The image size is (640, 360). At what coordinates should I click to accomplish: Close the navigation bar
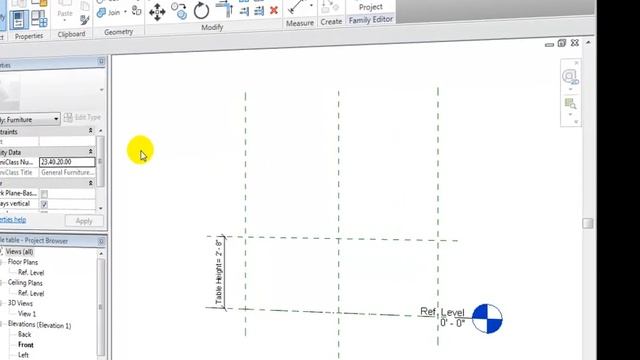576,63
